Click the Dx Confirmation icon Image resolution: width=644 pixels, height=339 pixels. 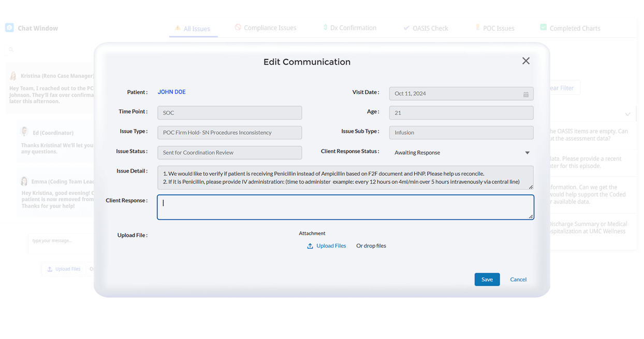pyautogui.click(x=325, y=27)
